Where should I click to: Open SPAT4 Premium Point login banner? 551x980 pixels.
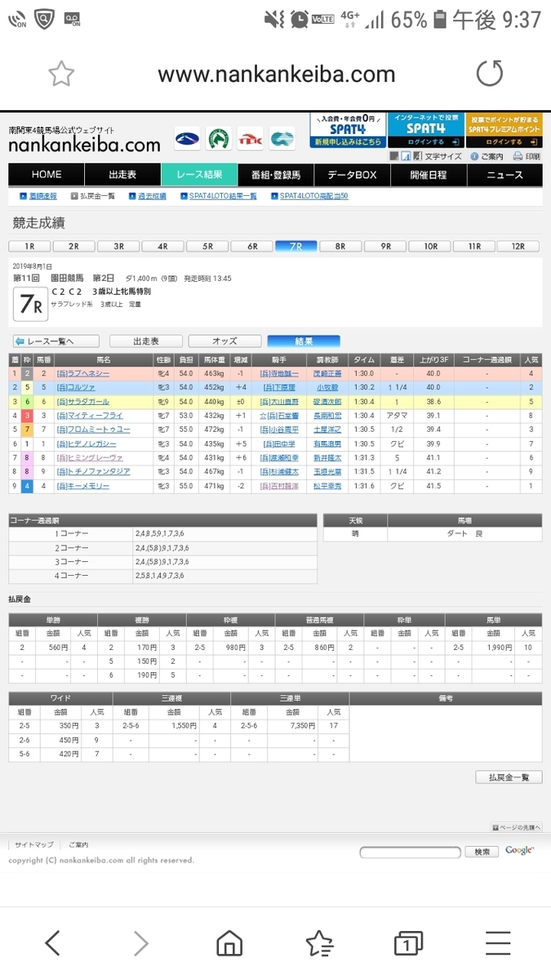[x=504, y=131]
